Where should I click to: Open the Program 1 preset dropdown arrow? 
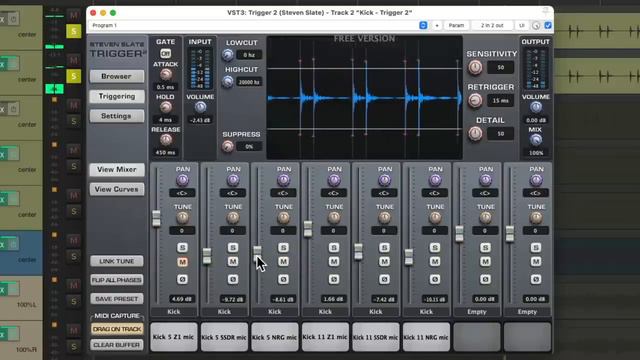[423, 25]
